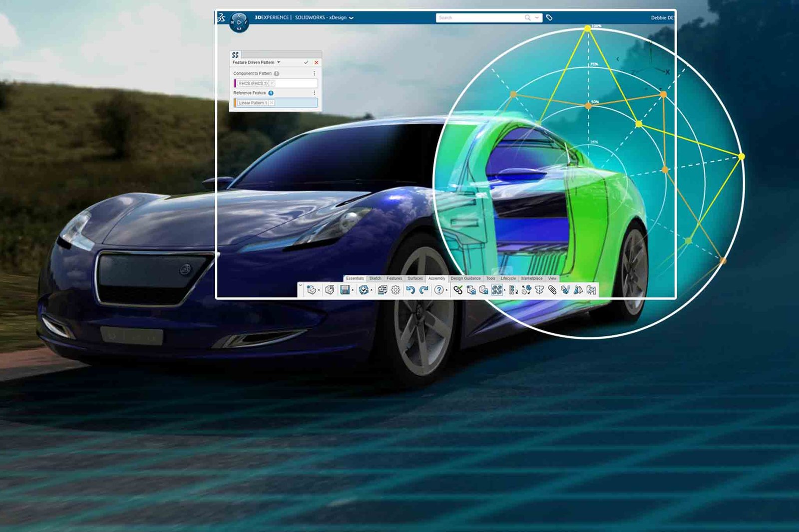Switch to the Sketch tab
The image size is (799, 532).
(375, 278)
